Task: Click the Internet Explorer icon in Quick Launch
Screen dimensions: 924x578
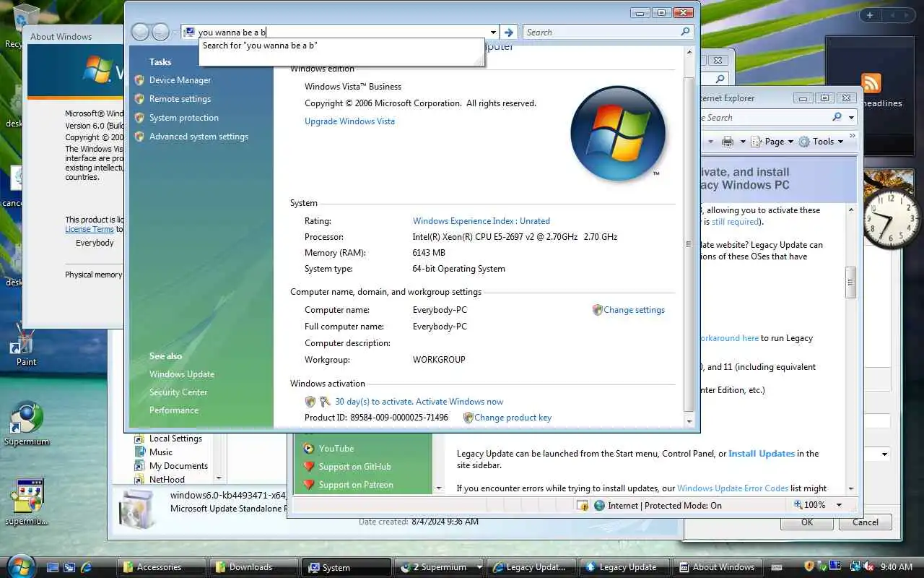Action: point(86,567)
